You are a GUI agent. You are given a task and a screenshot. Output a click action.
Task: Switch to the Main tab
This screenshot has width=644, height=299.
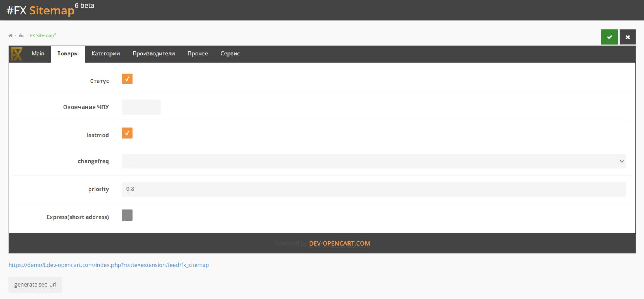38,54
